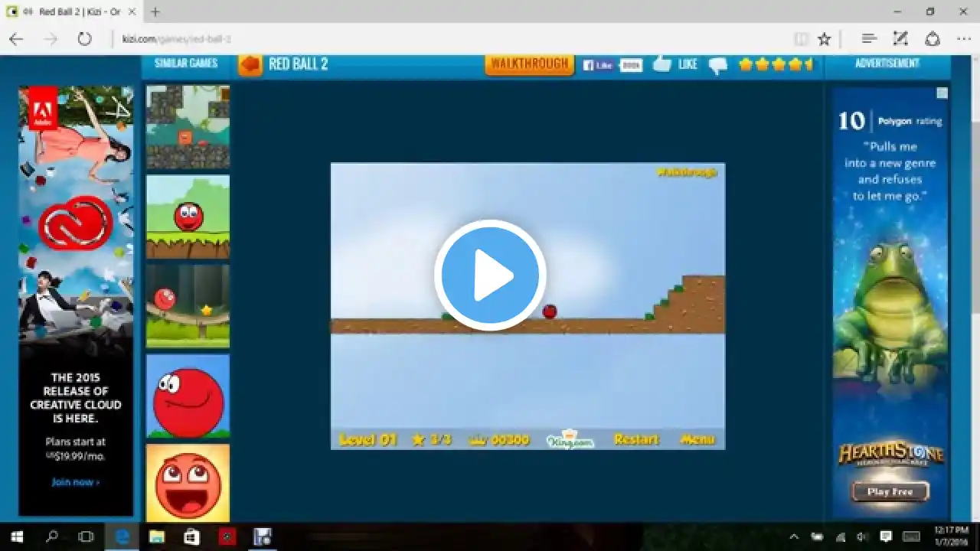The image size is (980, 551).
Task: Click the kizi.com address bar
Action: coord(452,39)
